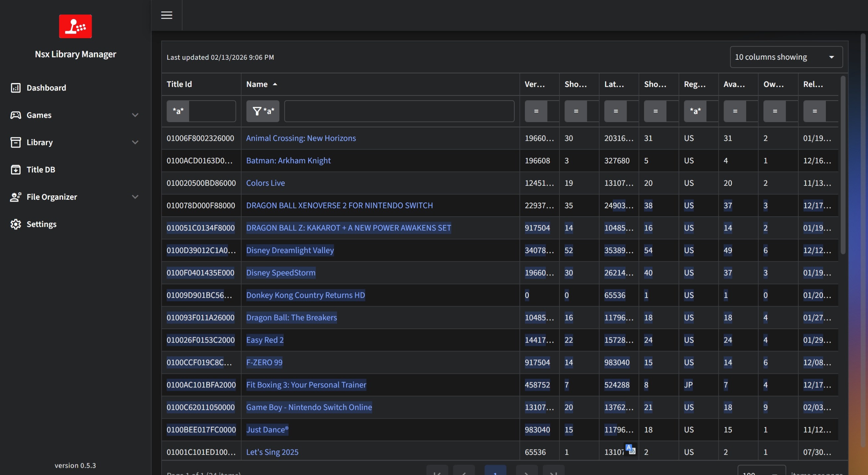The image size is (868, 475).
Task: Click the Games controller icon
Action: click(x=16, y=115)
